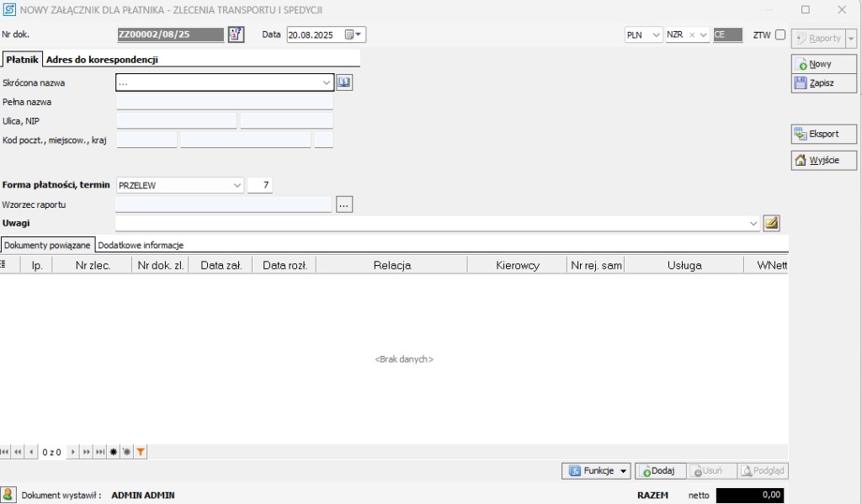Open the PRZELEW payment method dropdown
Viewport: 862px width, 504px height.
[x=237, y=185]
